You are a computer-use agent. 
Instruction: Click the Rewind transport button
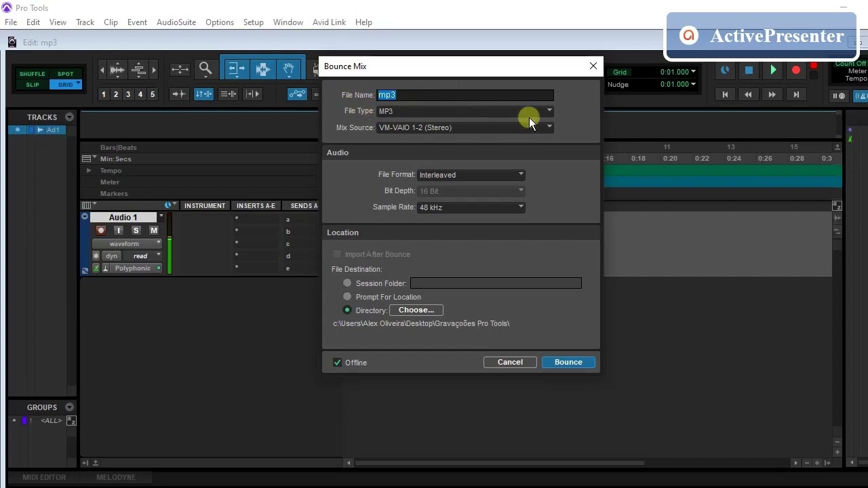[749, 95]
